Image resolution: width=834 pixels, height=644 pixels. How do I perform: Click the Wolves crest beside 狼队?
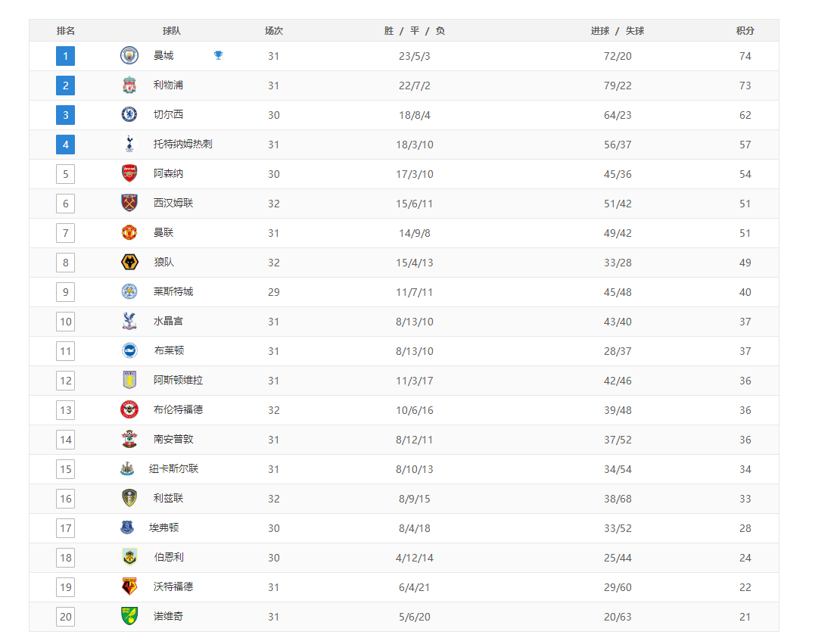point(129,262)
